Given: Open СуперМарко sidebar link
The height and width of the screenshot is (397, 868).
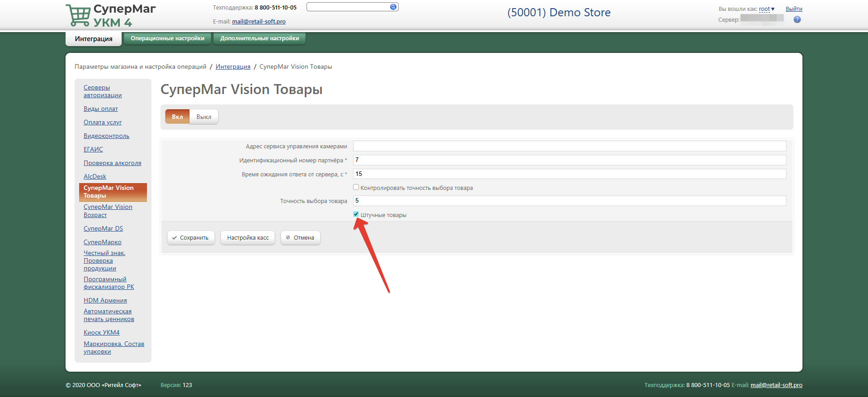Looking at the screenshot, I should pyautogui.click(x=102, y=242).
